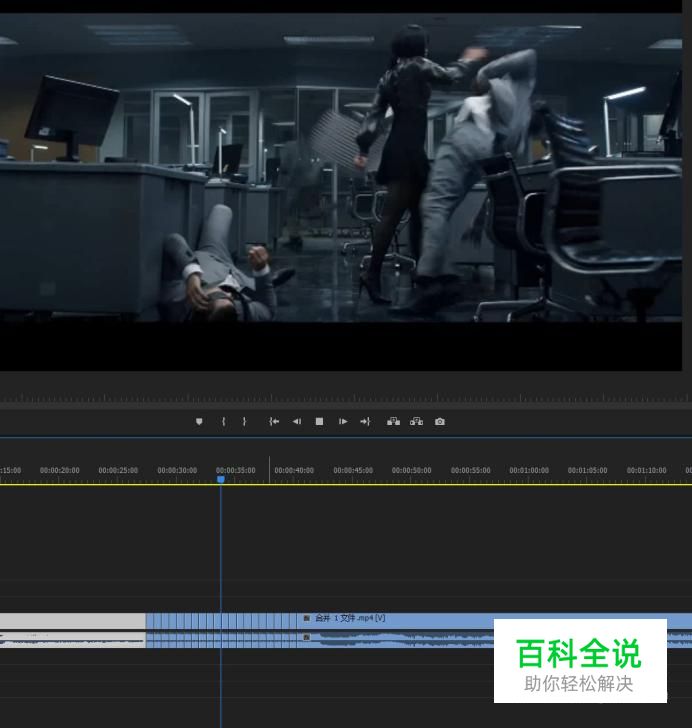
Task: Click the Extract button
Action: click(416, 422)
